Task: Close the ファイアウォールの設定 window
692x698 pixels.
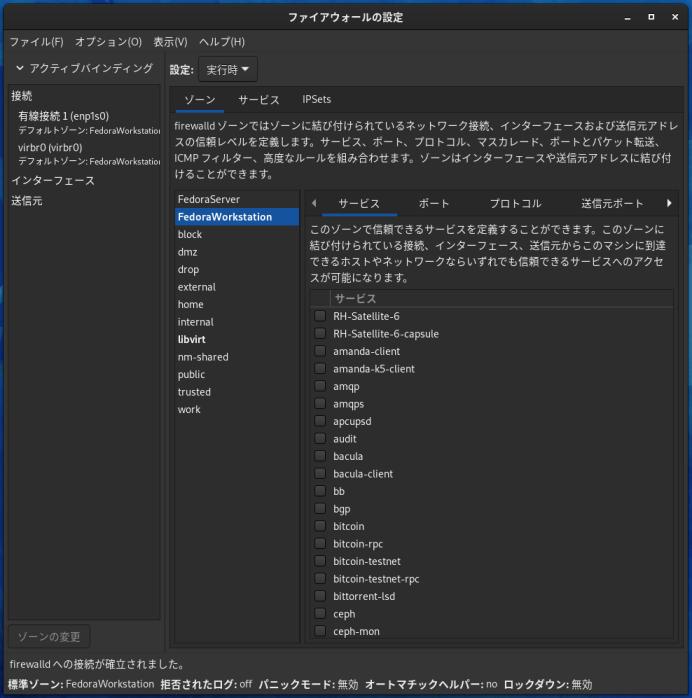Action: pos(675,17)
